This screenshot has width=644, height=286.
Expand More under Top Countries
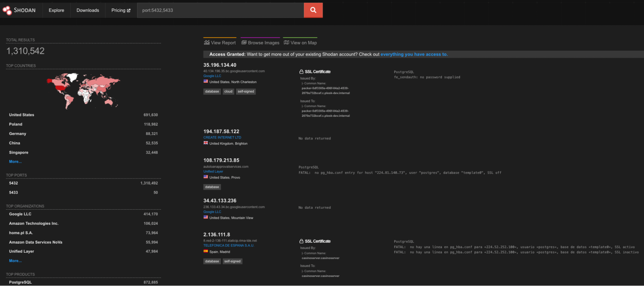15,162
